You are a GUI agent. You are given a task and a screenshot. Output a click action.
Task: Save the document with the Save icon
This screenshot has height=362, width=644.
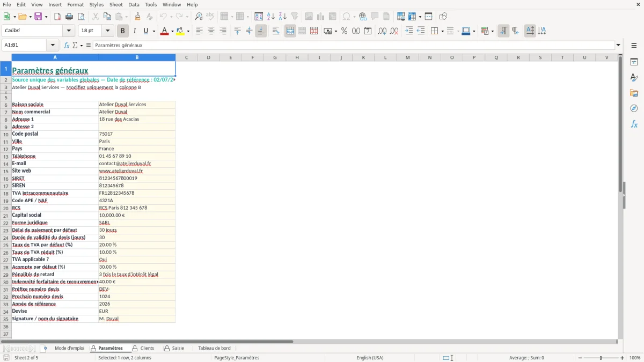[38, 17]
